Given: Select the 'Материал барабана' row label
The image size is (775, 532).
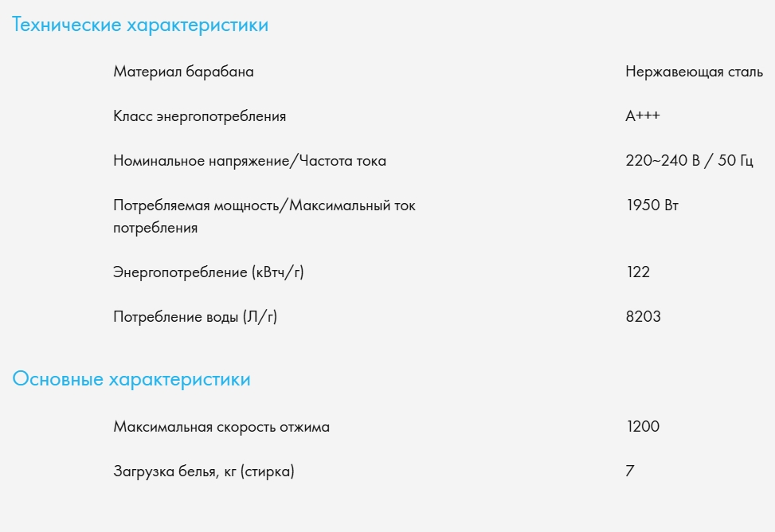Looking at the screenshot, I should click(x=183, y=72).
